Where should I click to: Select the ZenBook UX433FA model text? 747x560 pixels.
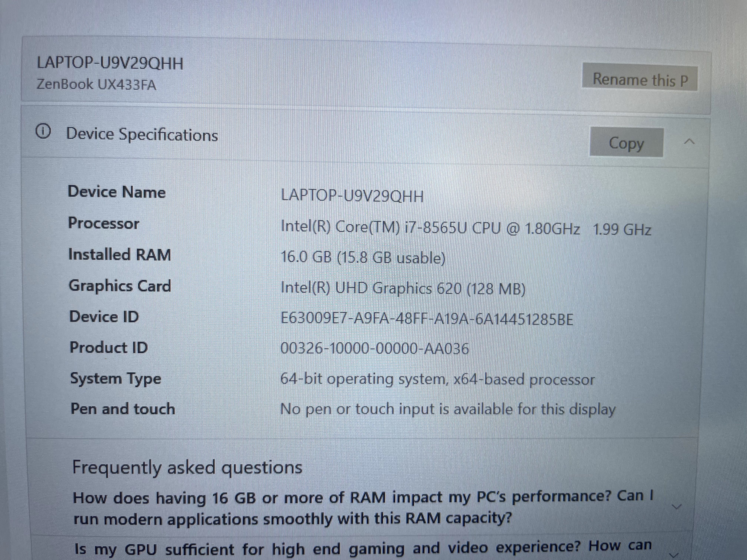(97, 84)
